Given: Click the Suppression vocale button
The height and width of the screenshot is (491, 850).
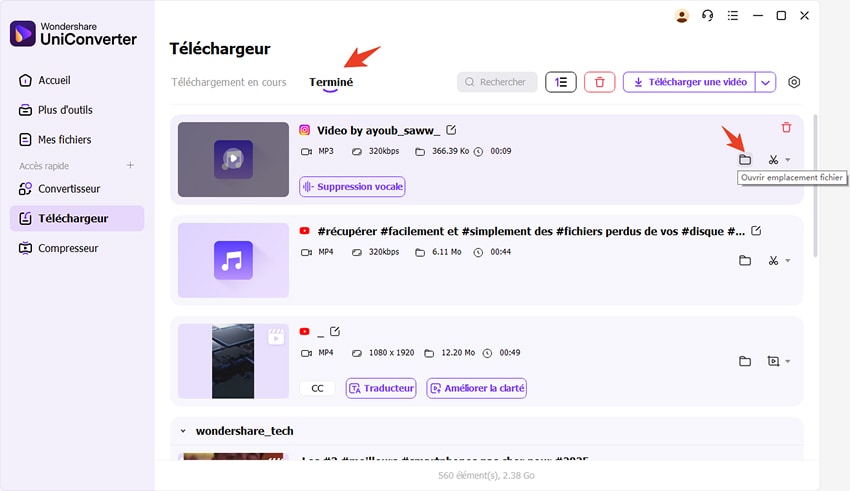Looking at the screenshot, I should [x=352, y=186].
